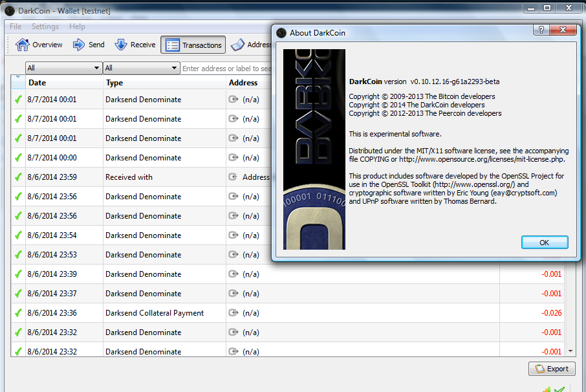Click confirmed checkmark for 8/7/2014 00:00 row
The width and height of the screenshot is (586, 392).
click(x=18, y=158)
